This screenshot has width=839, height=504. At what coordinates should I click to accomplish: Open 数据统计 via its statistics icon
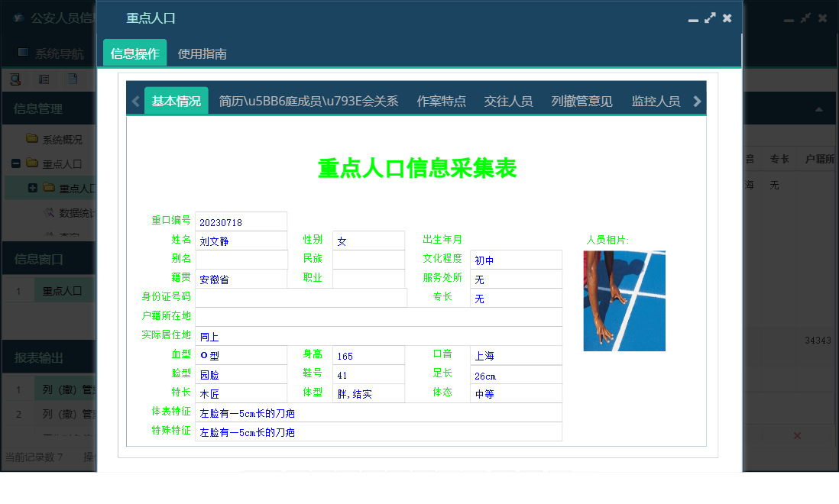pos(48,212)
